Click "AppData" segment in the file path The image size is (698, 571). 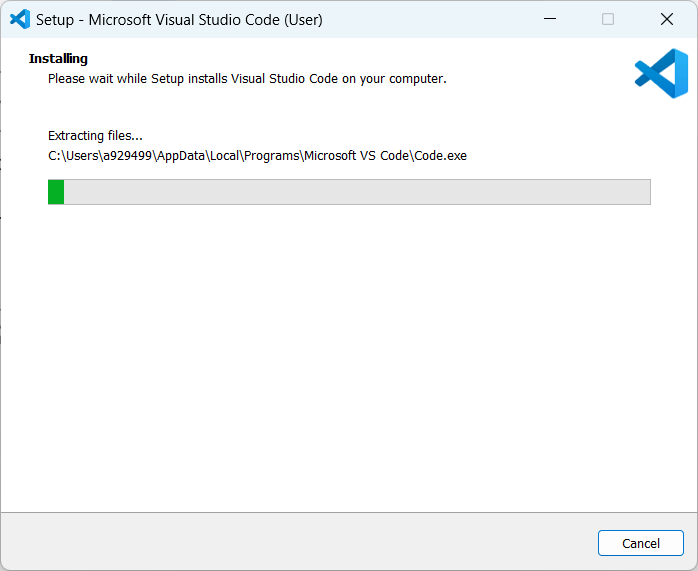click(175, 155)
